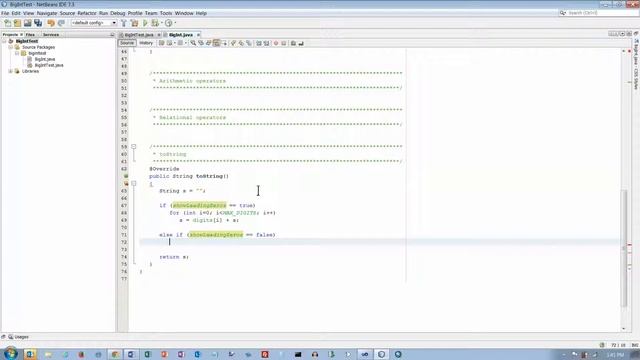Click the Undo arrow icon
This screenshot has height=360, width=640.
(51, 23)
